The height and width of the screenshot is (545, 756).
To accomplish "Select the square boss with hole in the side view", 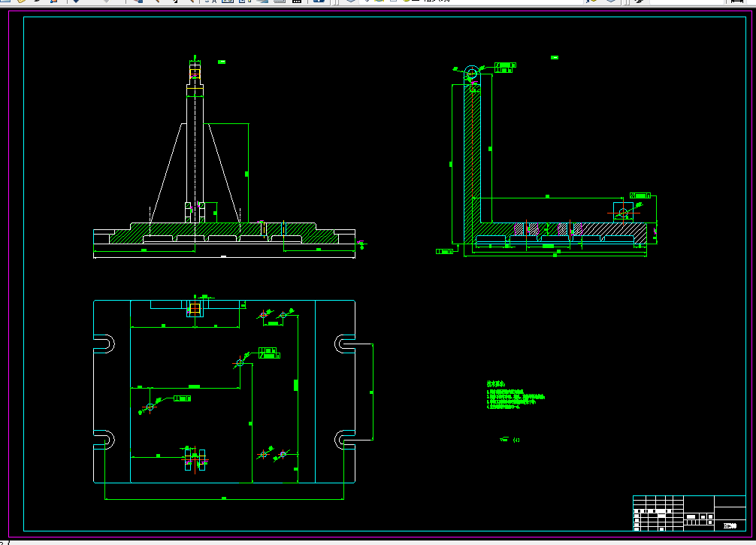I will click(x=623, y=213).
